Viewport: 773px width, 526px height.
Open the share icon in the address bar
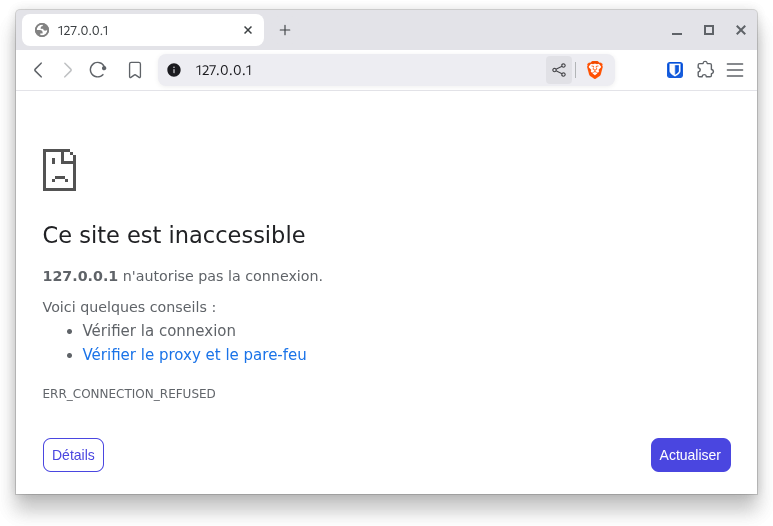[559, 70]
